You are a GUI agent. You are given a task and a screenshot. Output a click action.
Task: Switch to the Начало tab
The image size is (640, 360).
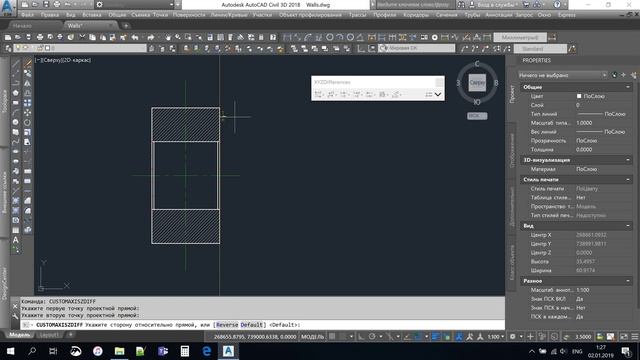tap(22, 26)
